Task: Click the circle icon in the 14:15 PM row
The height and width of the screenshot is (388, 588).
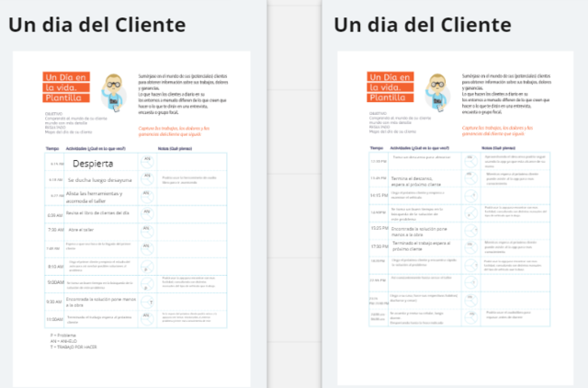Action: [470, 196]
